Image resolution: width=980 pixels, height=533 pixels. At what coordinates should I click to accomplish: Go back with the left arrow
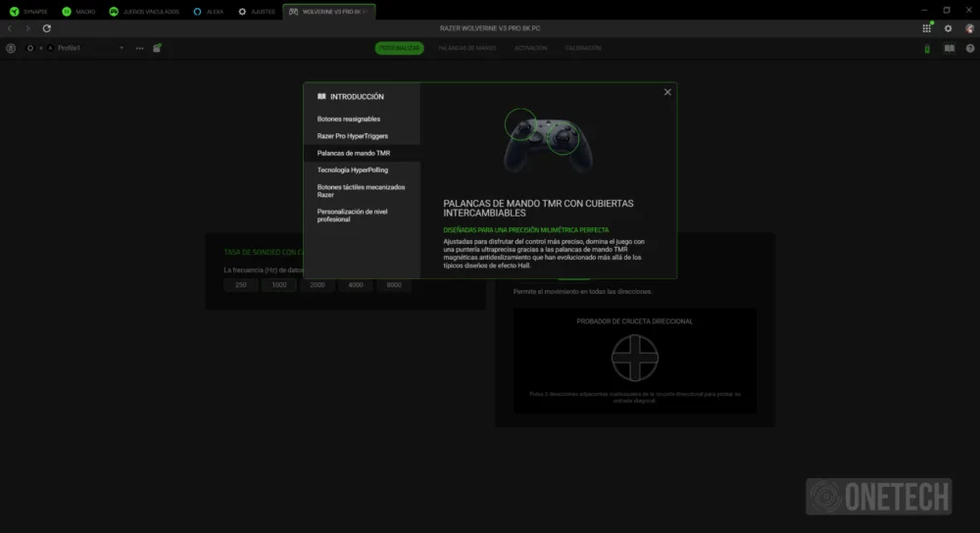pos(10,28)
